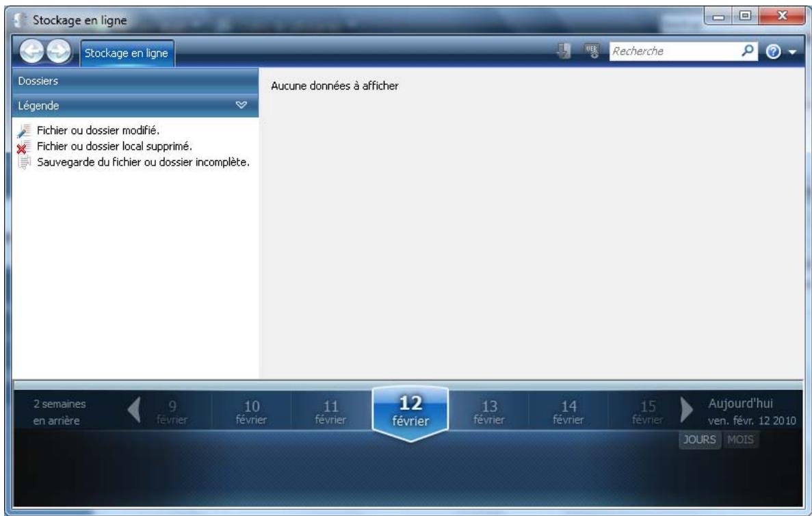812x516 pixels.
Task: Open the help question mark icon
Action: click(x=772, y=51)
